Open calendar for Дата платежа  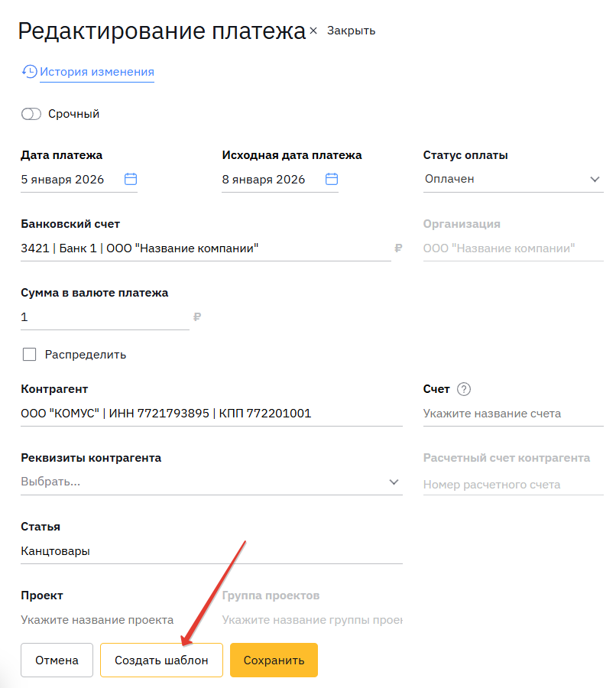pyautogui.click(x=131, y=179)
